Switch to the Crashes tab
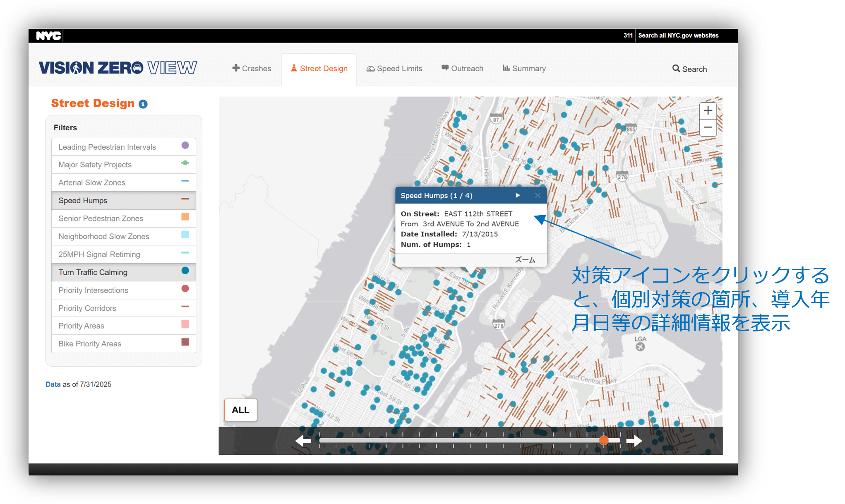 point(252,69)
